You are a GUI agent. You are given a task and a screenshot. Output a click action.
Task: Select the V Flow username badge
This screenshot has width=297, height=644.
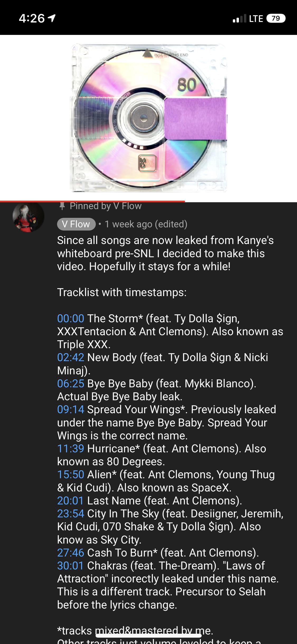tap(76, 224)
